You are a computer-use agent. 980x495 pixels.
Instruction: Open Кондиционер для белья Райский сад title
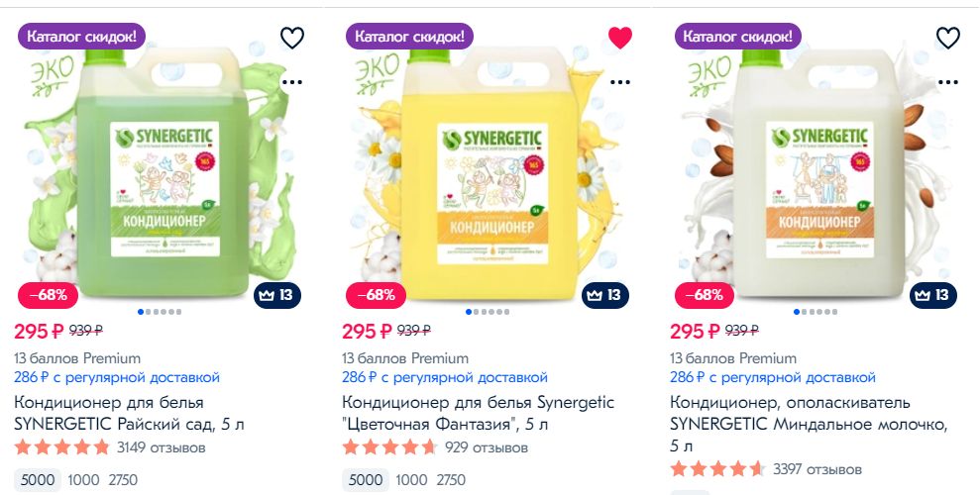click(129, 413)
